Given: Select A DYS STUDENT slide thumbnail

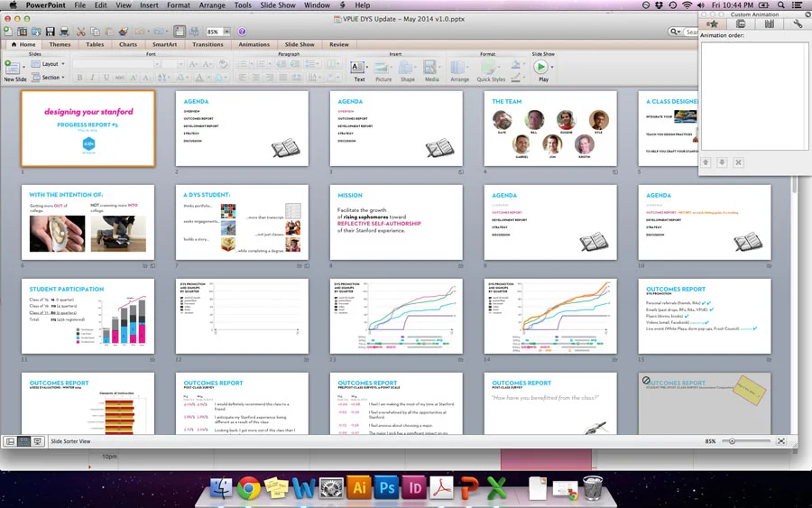Looking at the screenshot, I should [x=242, y=223].
